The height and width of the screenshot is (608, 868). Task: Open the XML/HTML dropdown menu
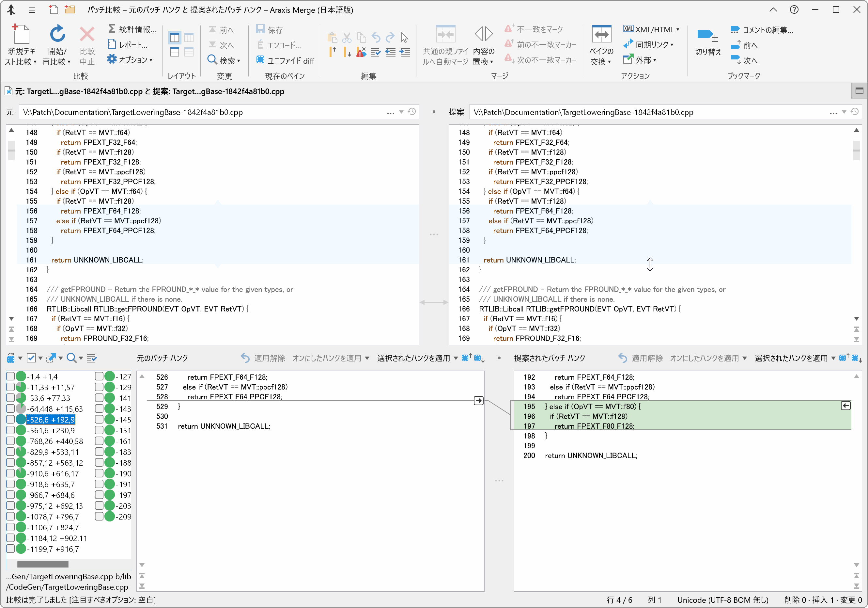click(678, 29)
